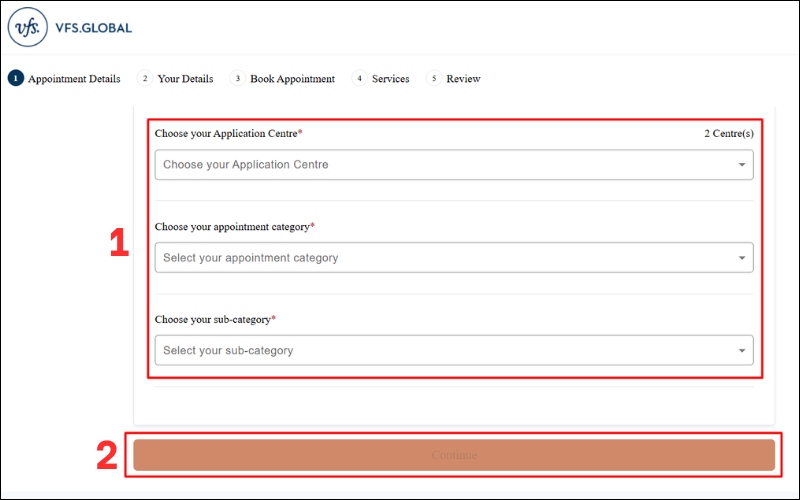Open the Book Appointment step label
This screenshot has height=500, width=800.
[x=292, y=79]
